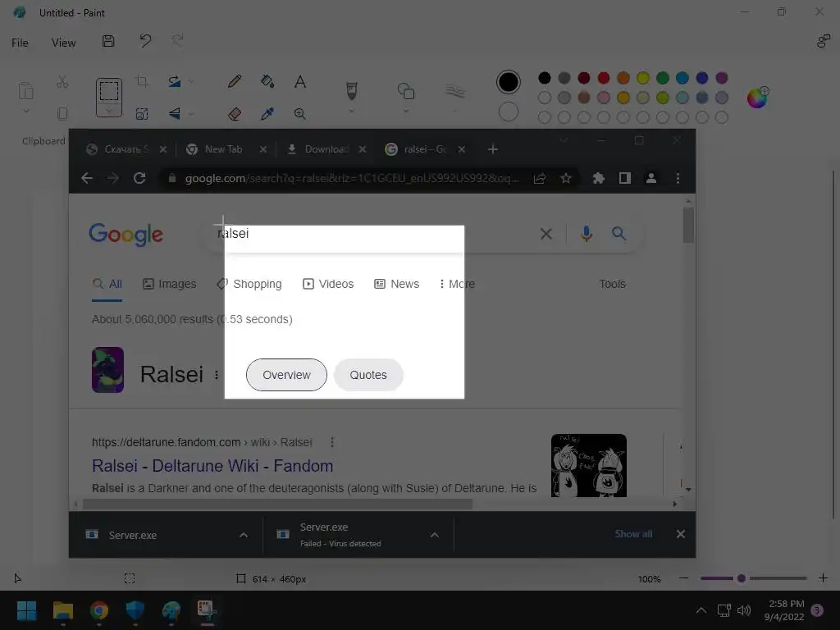Adjust the Paint zoom slider
840x630 pixels.
click(742, 578)
